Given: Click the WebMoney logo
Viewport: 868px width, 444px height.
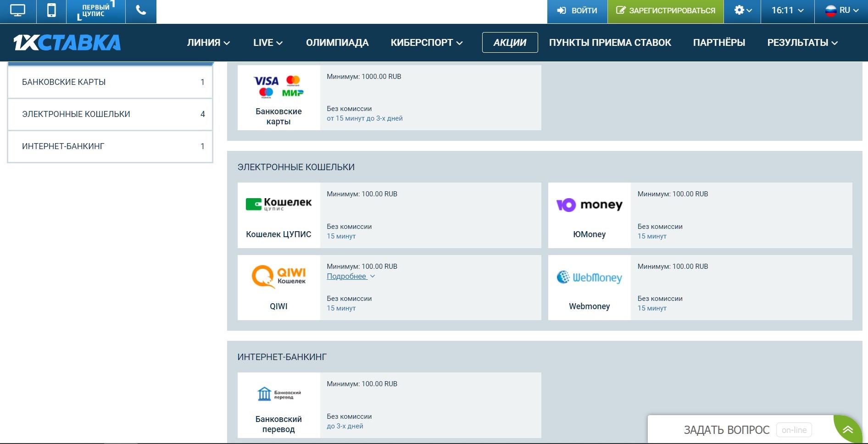Looking at the screenshot, I should (x=589, y=277).
